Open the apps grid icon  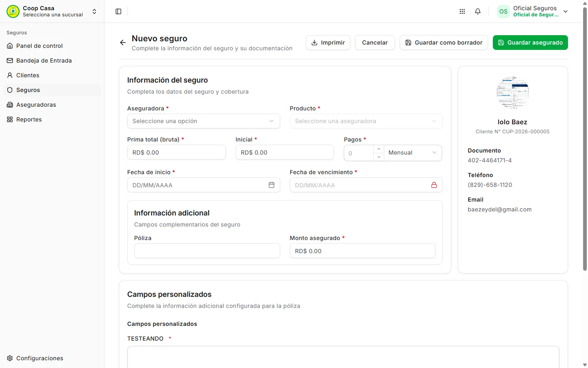point(462,11)
